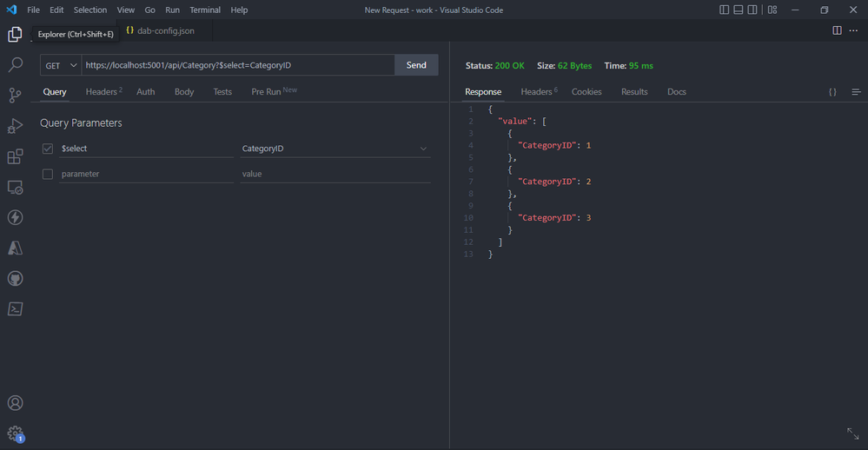Open the Help menu
This screenshot has height=450, width=868.
(239, 10)
